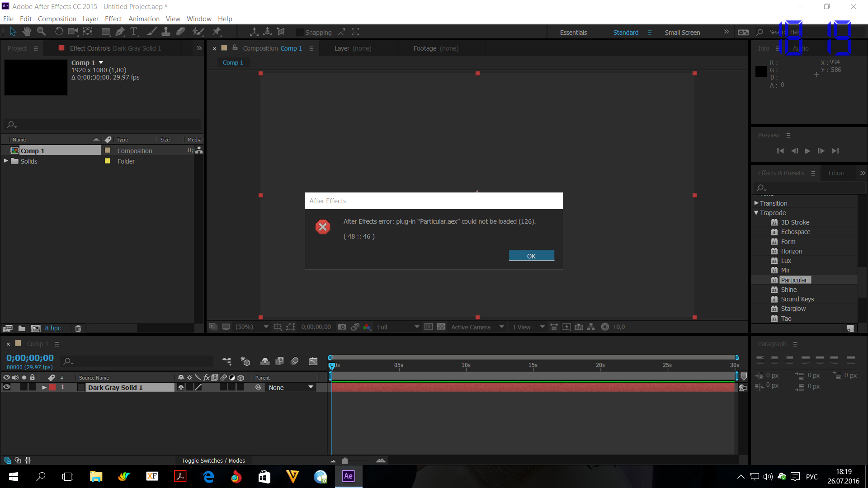Open the Effect menu
868x488 pixels.
(x=113, y=19)
